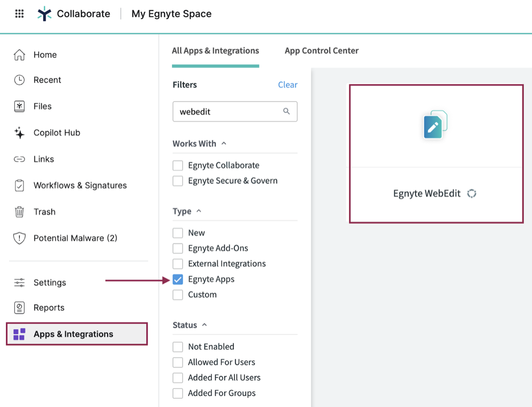
Task: Select the External Integrations checkbox
Action: (x=178, y=264)
